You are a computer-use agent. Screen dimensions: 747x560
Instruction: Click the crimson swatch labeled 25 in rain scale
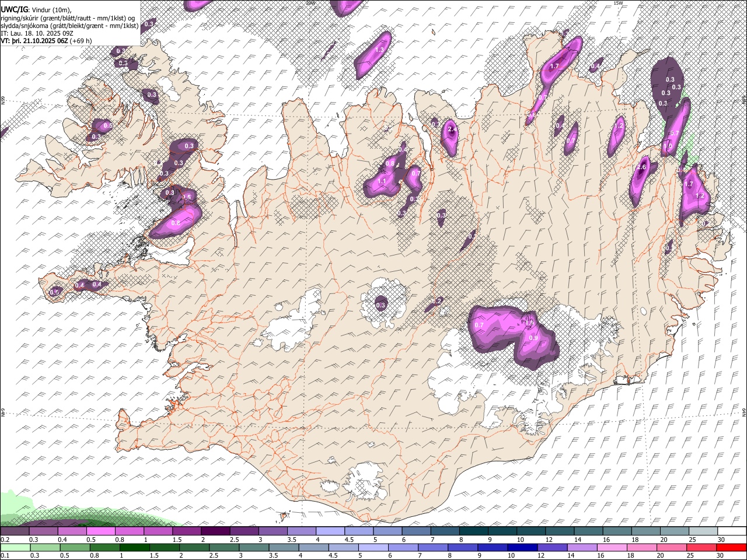701,547
